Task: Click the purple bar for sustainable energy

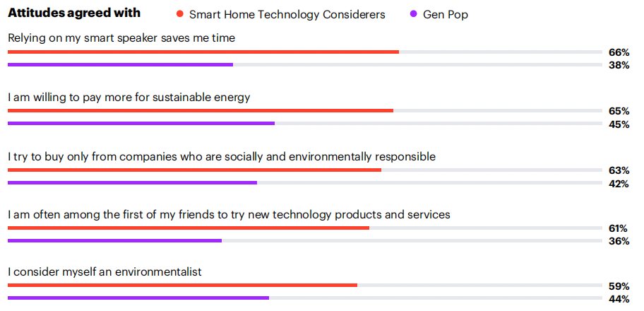Action: 141,124
